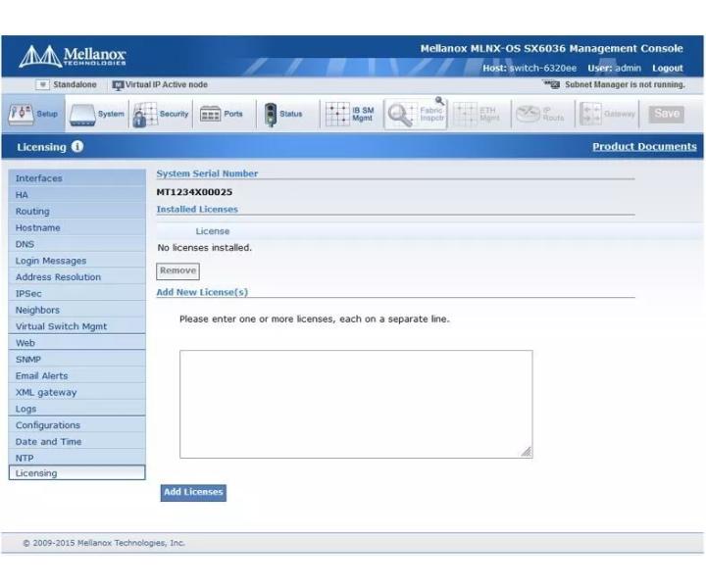This screenshot has width=706, height=588.
Task: Open the Neighbors sidebar item
Action: click(77, 310)
